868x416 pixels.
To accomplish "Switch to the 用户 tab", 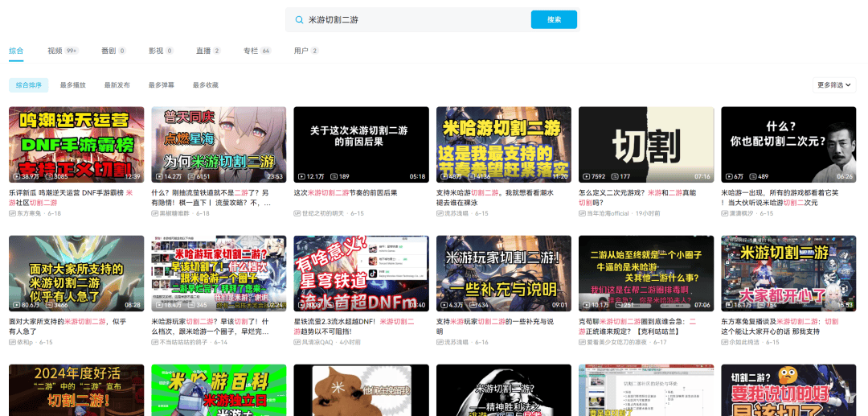I will [306, 51].
